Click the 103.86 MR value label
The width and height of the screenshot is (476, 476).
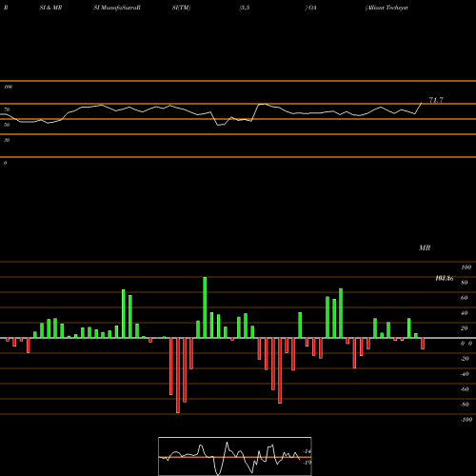pos(445,279)
